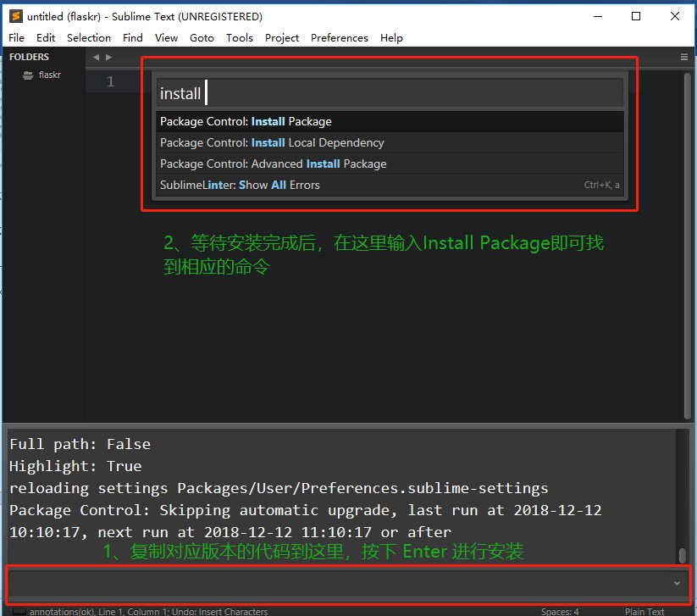Open the Project menu
The height and width of the screenshot is (616, 697).
pos(282,38)
